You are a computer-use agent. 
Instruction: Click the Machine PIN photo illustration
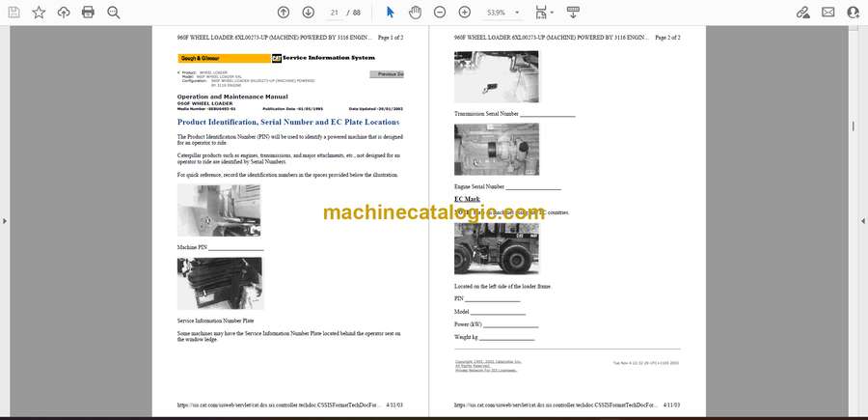point(219,210)
